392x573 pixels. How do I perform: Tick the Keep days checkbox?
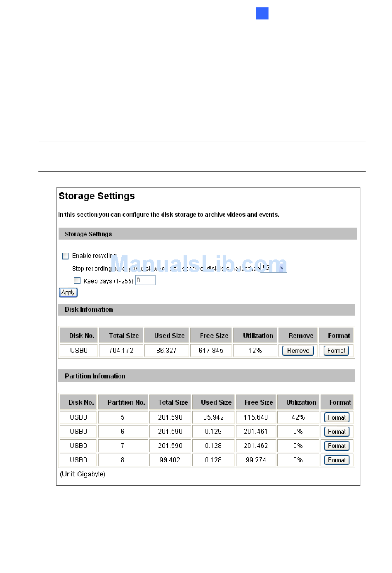pyautogui.click(x=77, y=281)
